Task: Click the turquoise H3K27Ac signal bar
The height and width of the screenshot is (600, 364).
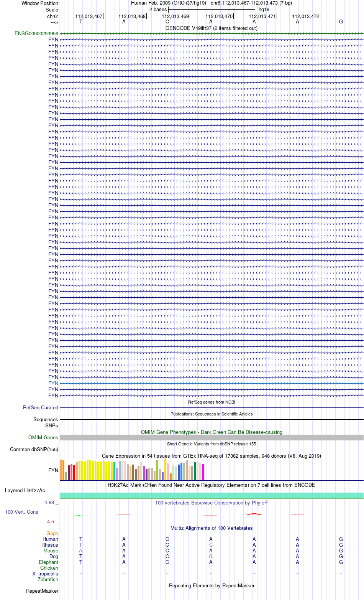Action: click(x=212, y=496)
